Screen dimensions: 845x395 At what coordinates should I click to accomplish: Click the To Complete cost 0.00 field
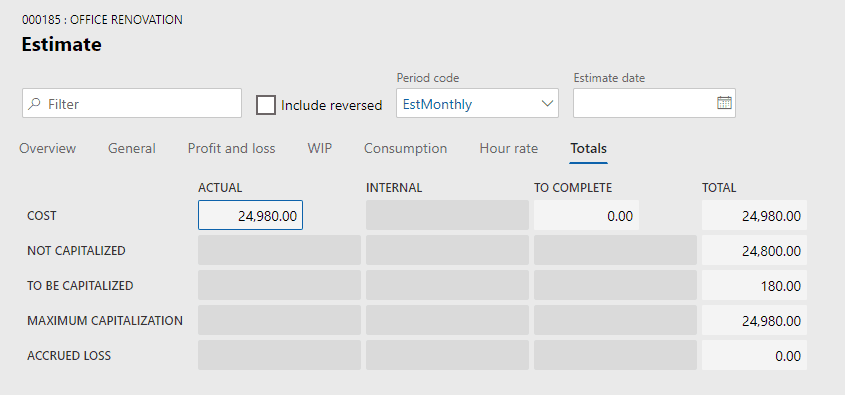click(x=586, y=216)
